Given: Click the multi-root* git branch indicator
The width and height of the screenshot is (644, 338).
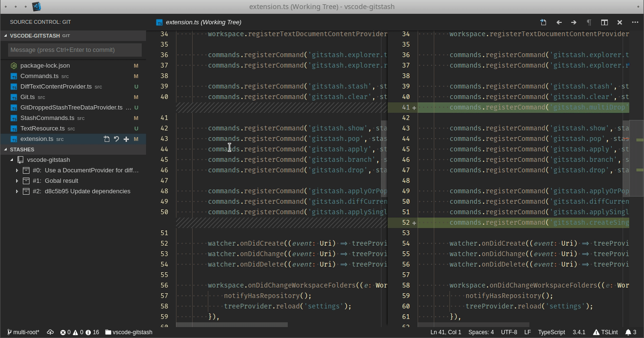Looking at the screenshot, I should (23, 332).
